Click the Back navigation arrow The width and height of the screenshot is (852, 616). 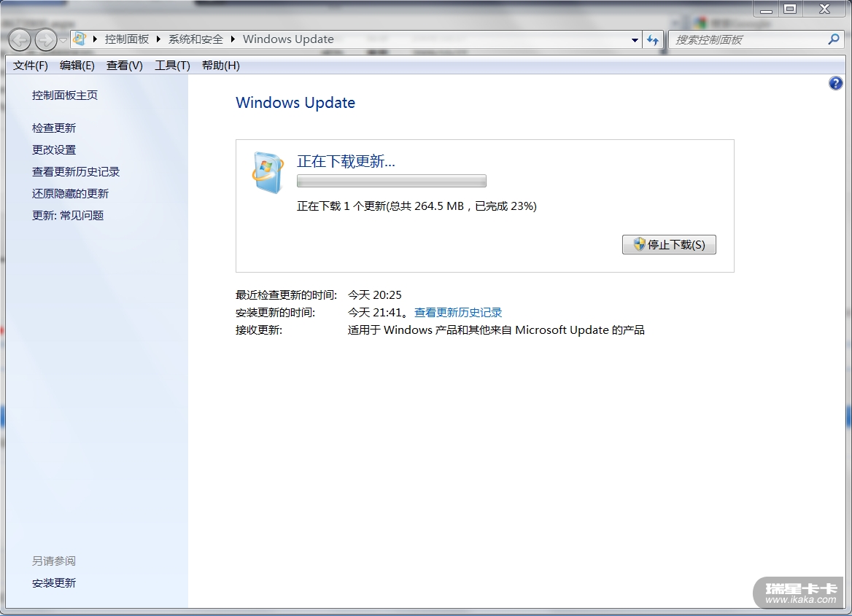20,39
